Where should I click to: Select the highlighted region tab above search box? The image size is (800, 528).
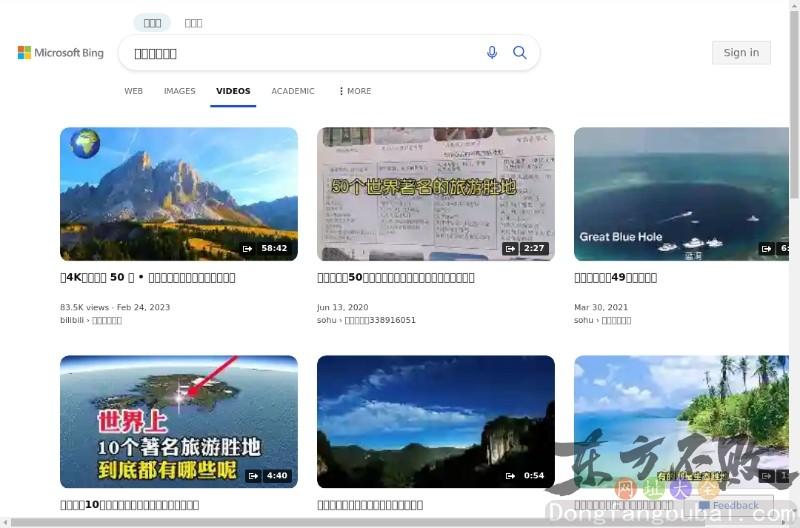click(x=152, y=23)
